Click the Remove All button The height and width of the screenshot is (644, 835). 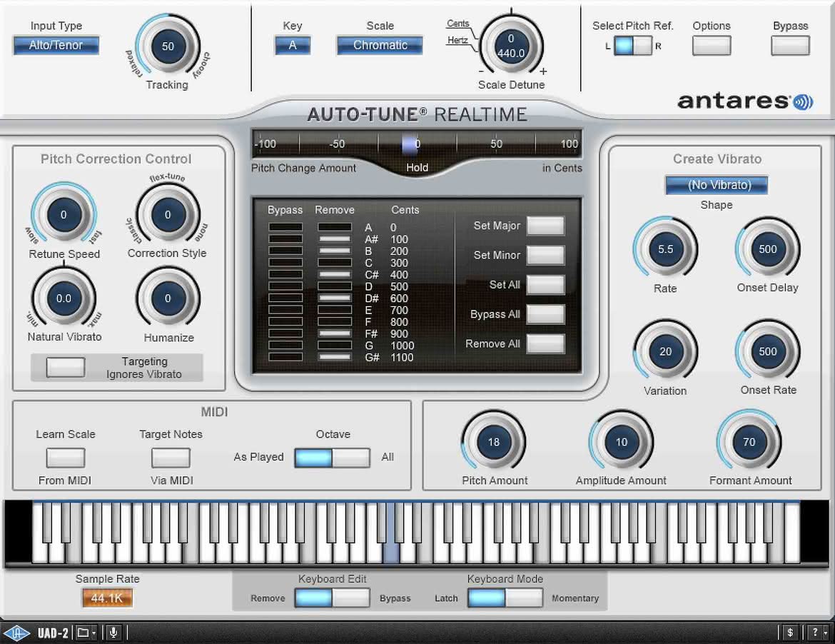pyautogui.click(x=545, y=344)
